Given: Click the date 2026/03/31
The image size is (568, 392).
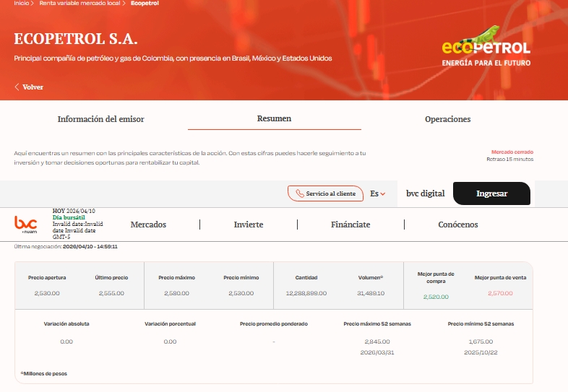Looking at the screenshot, I should coord(377,352).
